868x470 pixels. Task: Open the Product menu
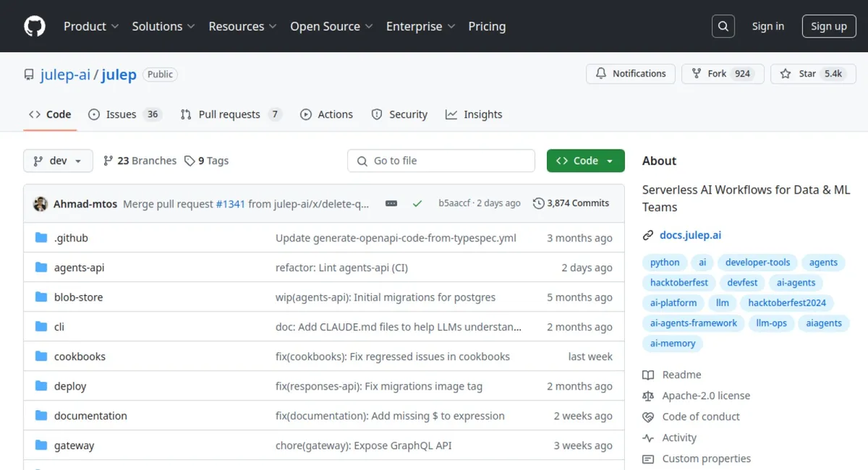[91, 26]
